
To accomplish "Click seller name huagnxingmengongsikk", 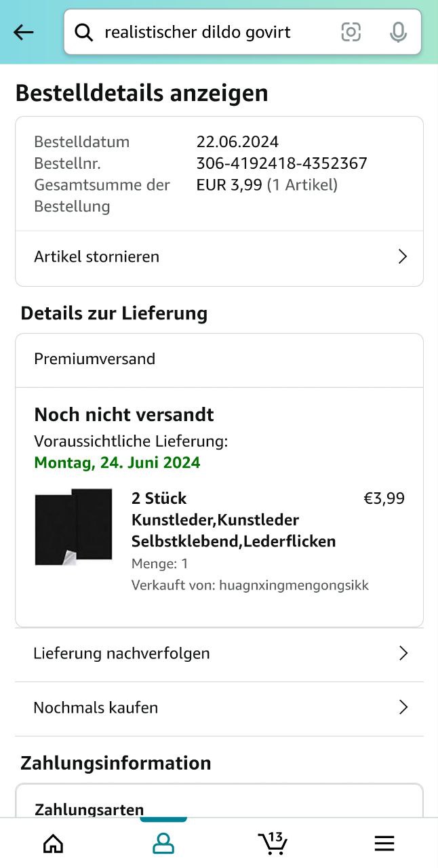I will (294, 585).
